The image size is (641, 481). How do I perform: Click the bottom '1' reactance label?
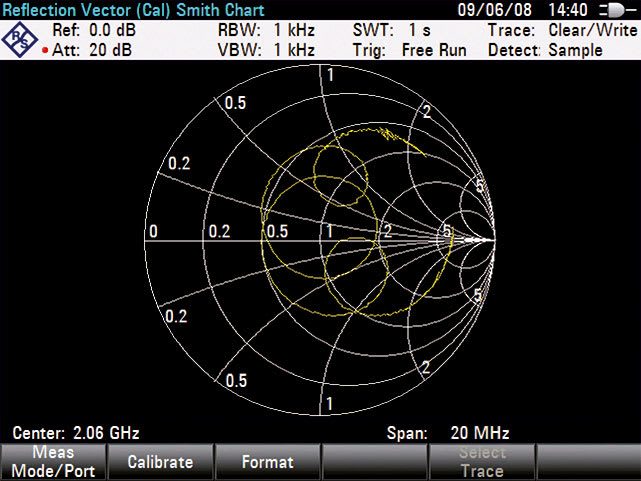point(329,404)
